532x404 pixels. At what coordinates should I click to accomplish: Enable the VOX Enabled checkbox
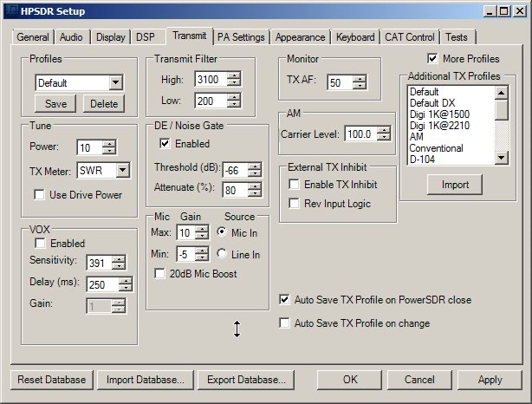coord(40,243)
